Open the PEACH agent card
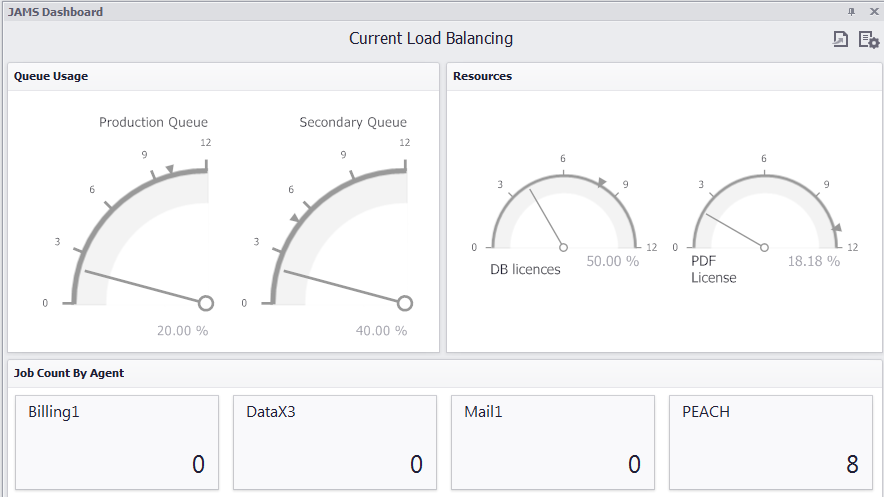This screenshot has width=884, height=497. click(x=770, y=442)
